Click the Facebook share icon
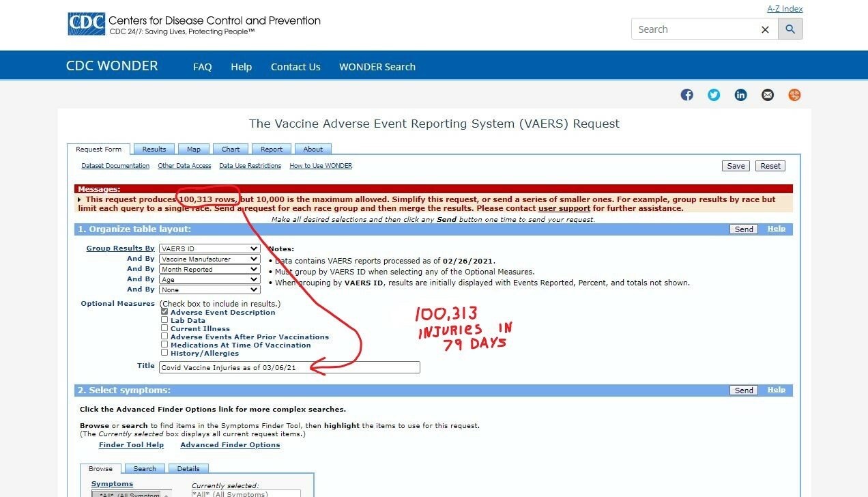 click(x=686, y=95)
